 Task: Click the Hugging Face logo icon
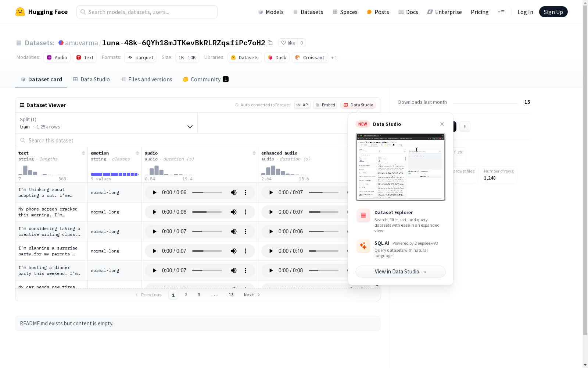pos(20,12)
